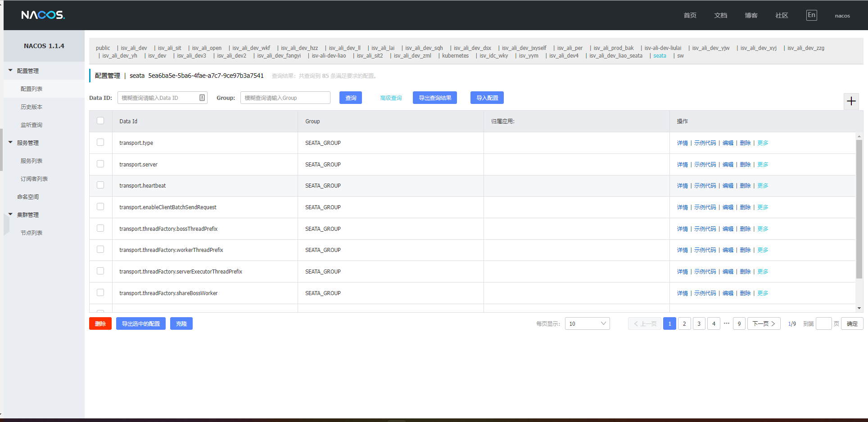The width and height of the screenshot is (868, 422).
Task: Open 命名空间 in sidebar
Action: [28, 197]
